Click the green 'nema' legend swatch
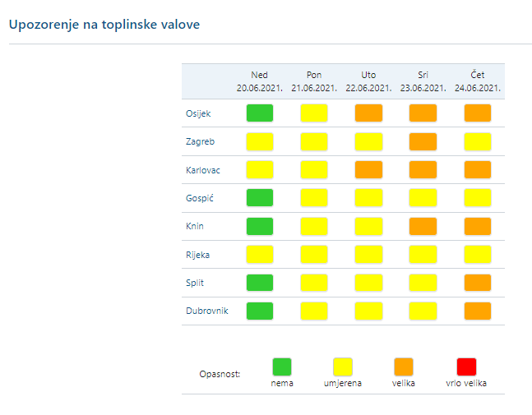532x415 pixels. tap(282, 367)
